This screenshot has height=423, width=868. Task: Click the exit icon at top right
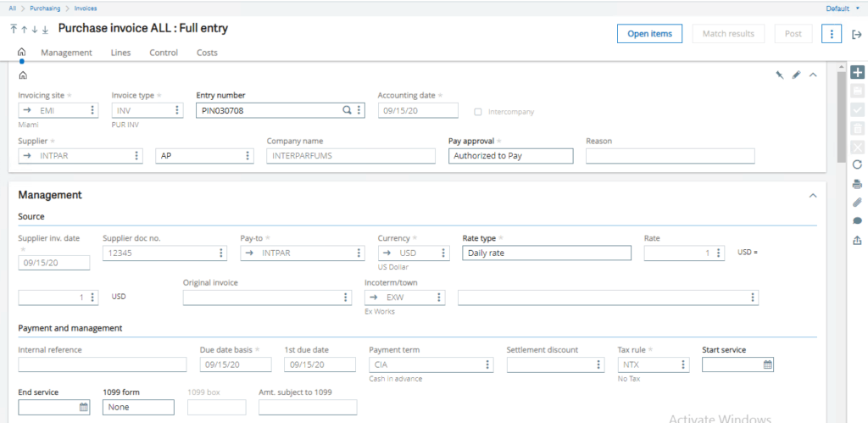click(856, 34)
